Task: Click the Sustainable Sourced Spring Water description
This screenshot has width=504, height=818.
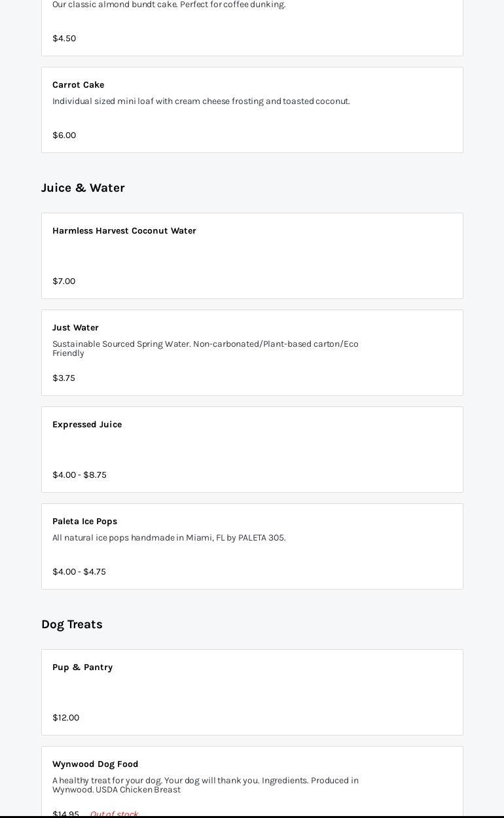Action: (205, 348)
